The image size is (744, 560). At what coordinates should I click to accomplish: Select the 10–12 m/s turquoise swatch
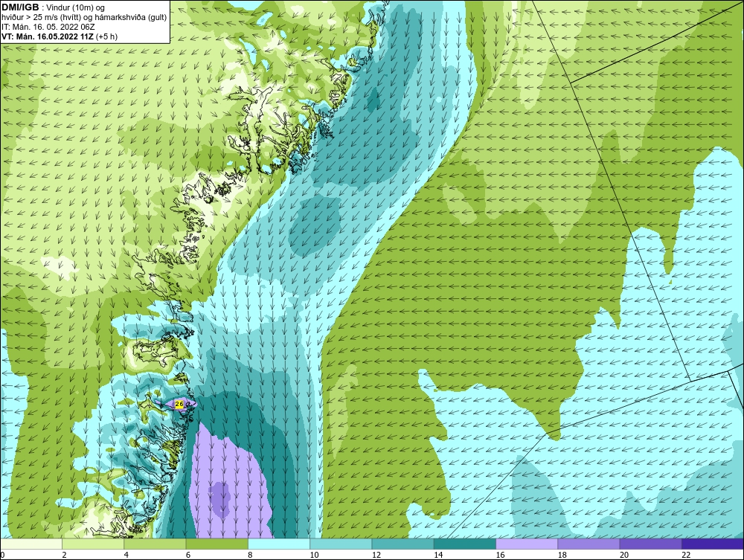click(x=341, y=544)
